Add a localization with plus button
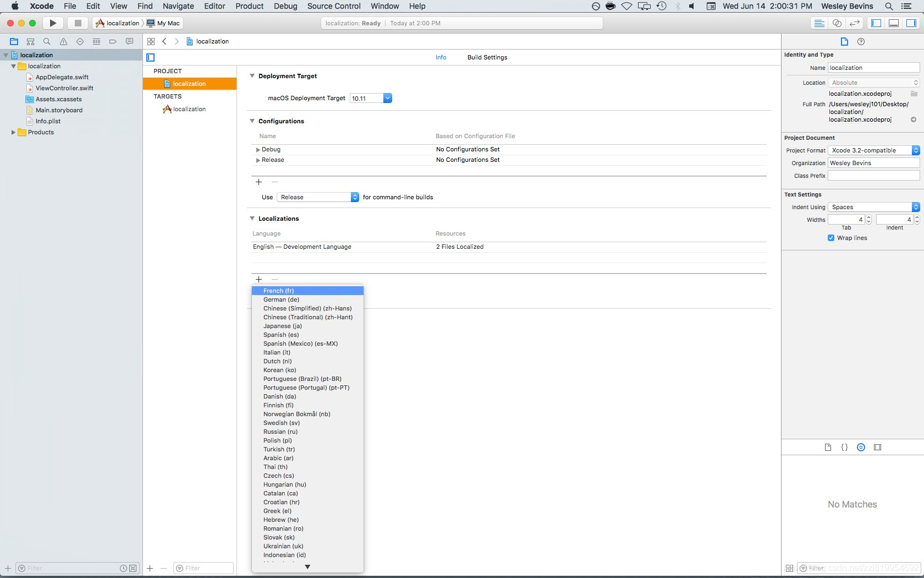924x578 pixels. click(258, 280)
